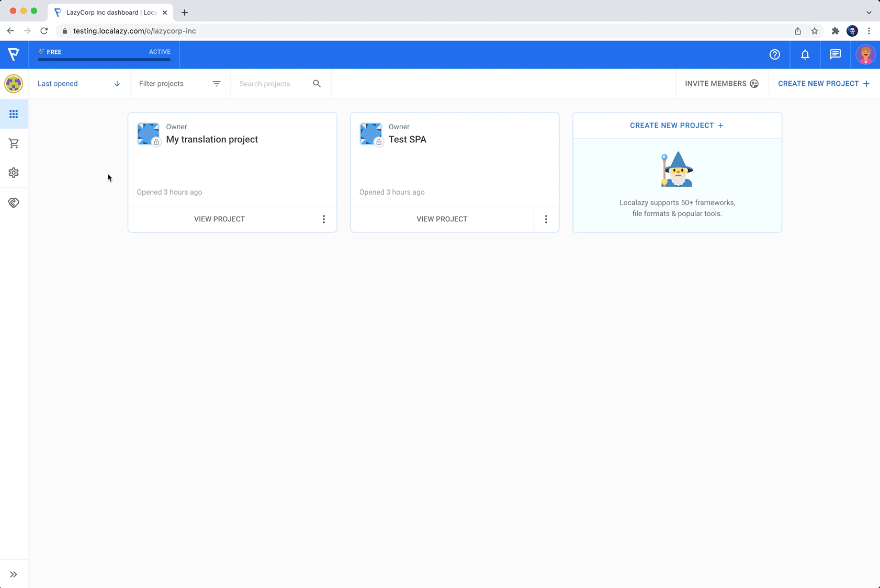Open the help question mark icon

coord(774,54)
